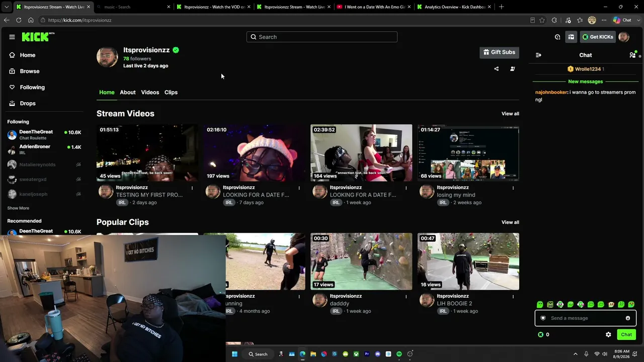Open options for LIH BOOGIE 2 clip

(513, 297)
